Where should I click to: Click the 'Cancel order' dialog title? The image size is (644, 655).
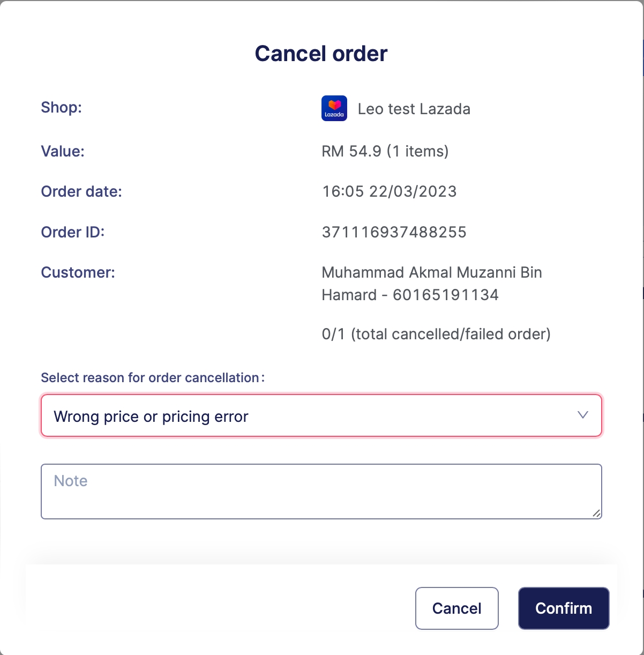(321, 54)
